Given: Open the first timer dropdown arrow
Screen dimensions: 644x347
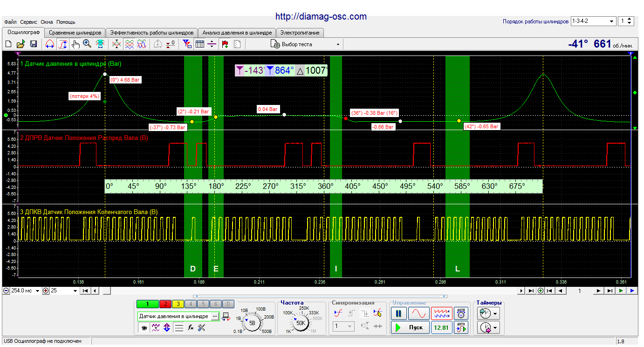Looking at the screenshot, I should (x=496, y=313).
